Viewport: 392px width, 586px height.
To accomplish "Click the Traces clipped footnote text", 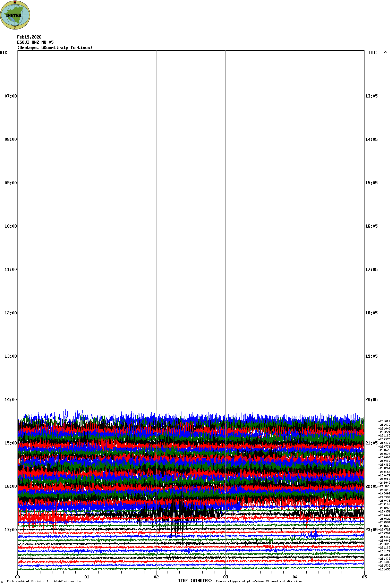I will [x=259, y=581].
